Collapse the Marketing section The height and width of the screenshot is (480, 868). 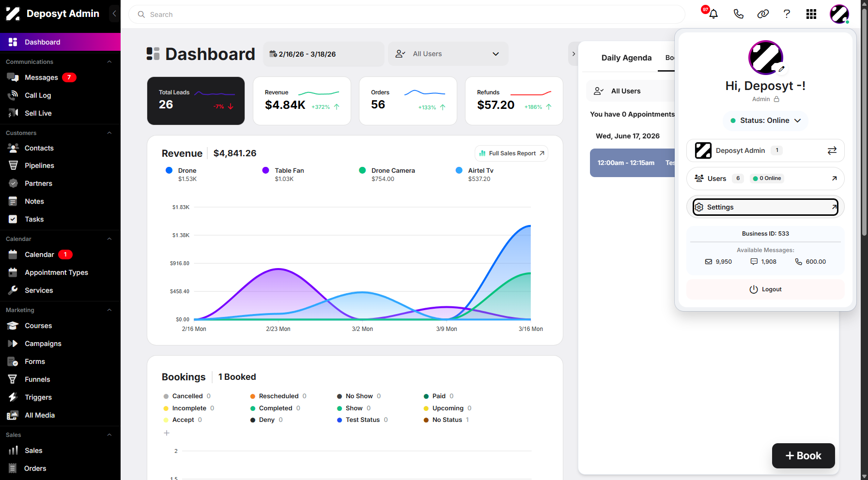pos(109,310)
